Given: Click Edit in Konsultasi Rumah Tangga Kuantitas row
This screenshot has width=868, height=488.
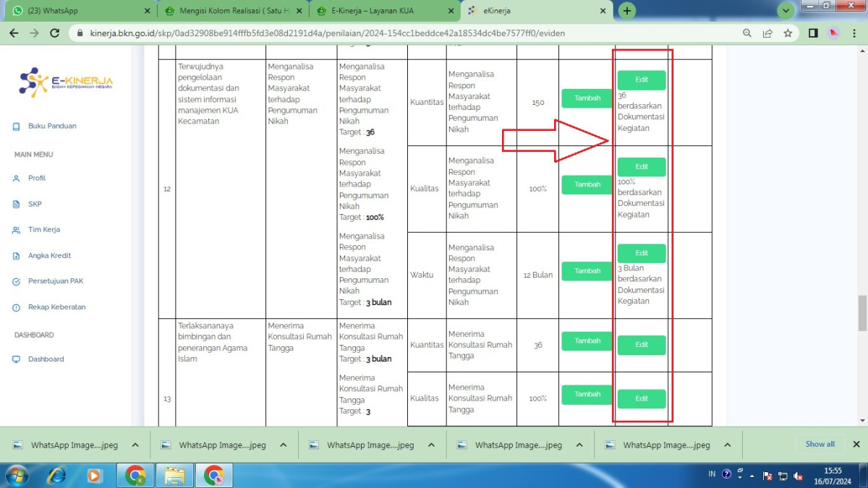Looking at the screenshot, I should pos(642,346).
